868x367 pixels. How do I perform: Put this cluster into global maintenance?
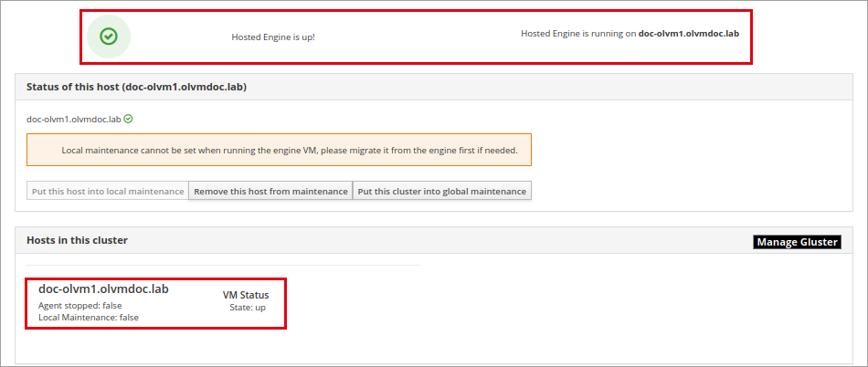(x=441, y=191)
